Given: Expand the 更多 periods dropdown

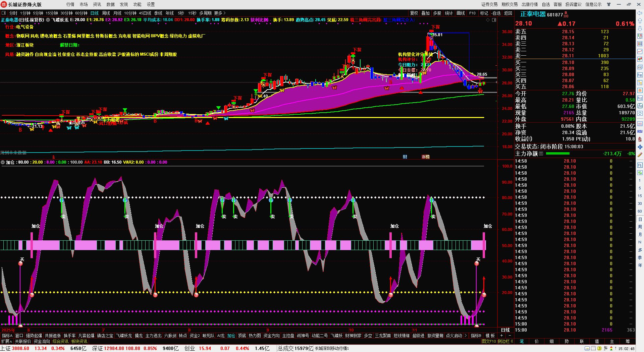Looking at the screenshot, I should pyautogui.click(x=220, y=13).
